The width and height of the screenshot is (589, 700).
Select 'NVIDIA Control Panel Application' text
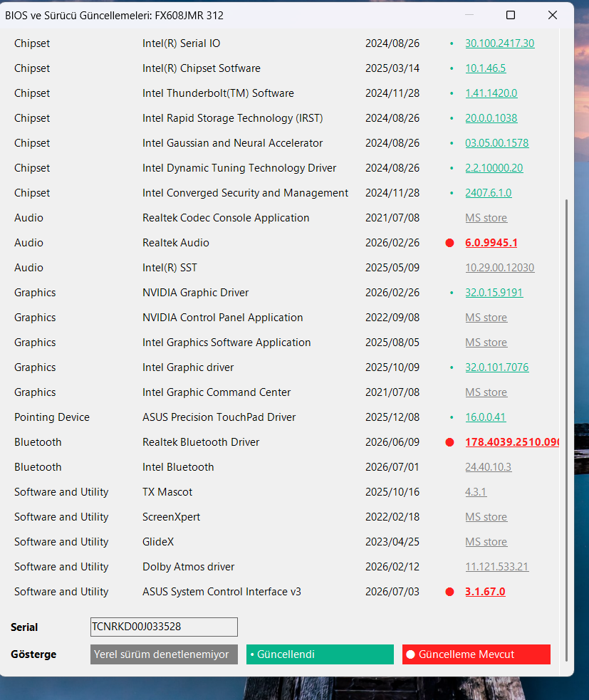[x=223, y=318]
